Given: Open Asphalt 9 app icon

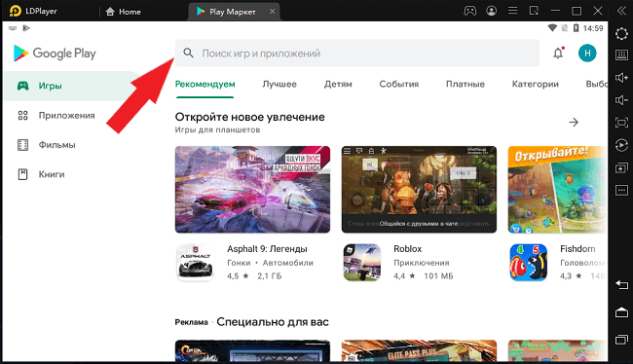Looking at the screenshot, I should coord(196,263).
